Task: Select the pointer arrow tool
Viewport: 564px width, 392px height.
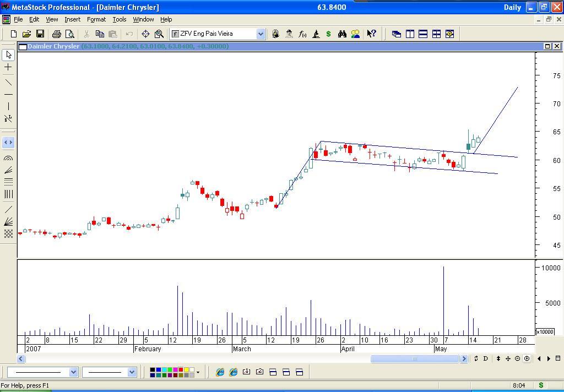Action: pyautogui.click(x=8, y=55)
